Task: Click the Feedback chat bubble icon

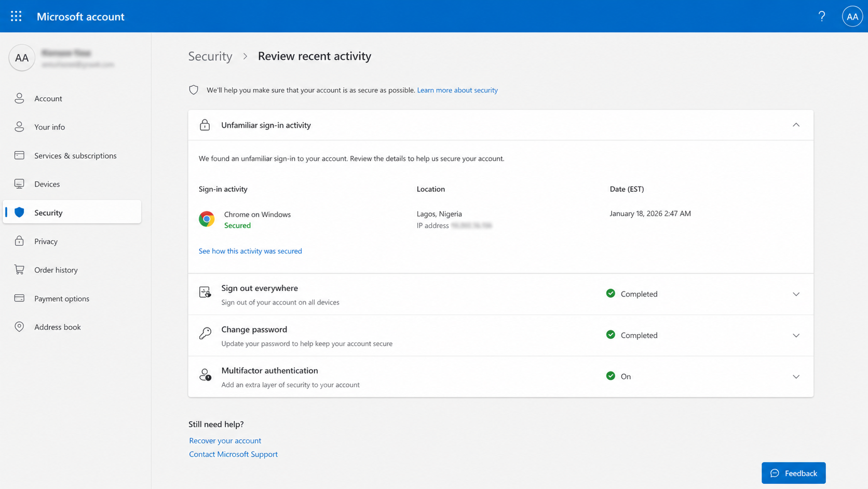Action: [x=775, y=473]
